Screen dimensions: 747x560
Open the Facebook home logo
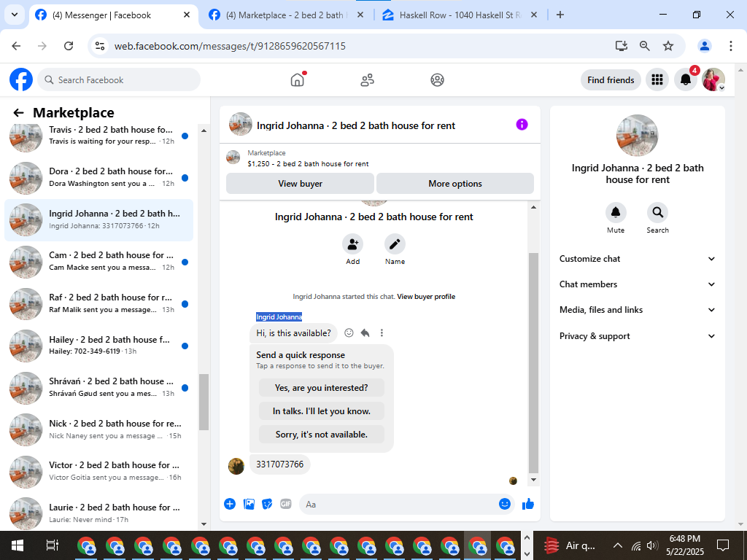21,79
